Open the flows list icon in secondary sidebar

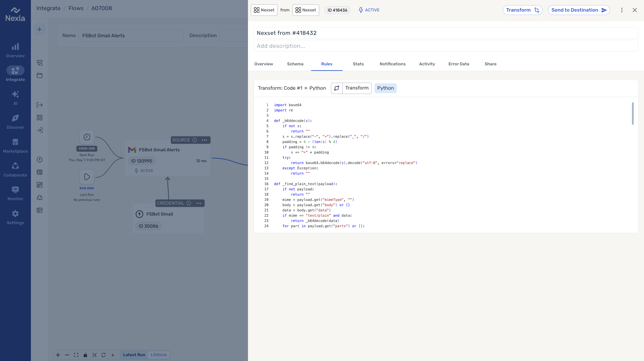click(x=39, y=63)
